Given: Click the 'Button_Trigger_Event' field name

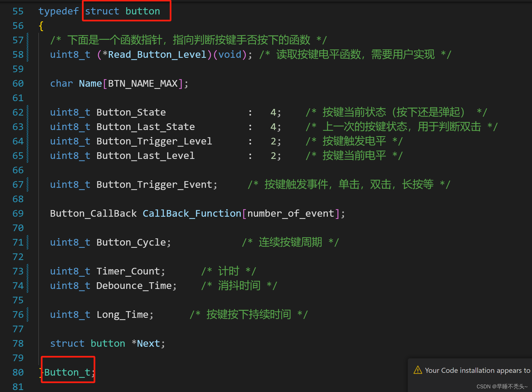Looking at the screenshot, I should point(154,185).
